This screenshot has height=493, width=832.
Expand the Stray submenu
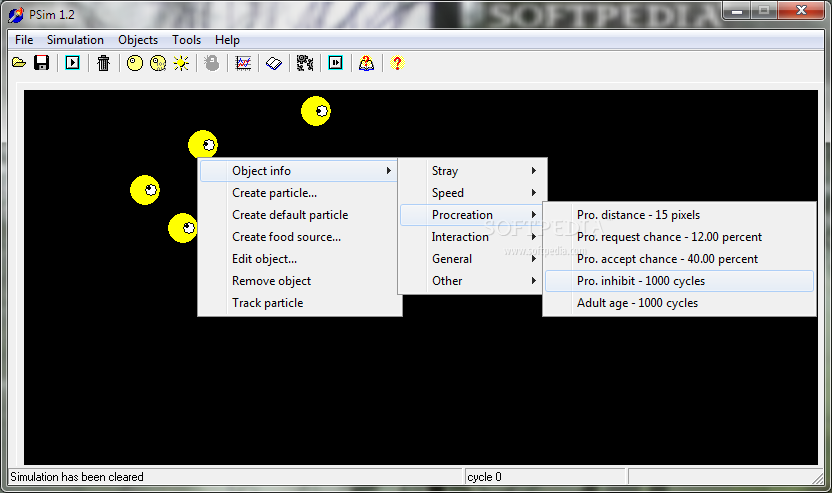(472, 171)
